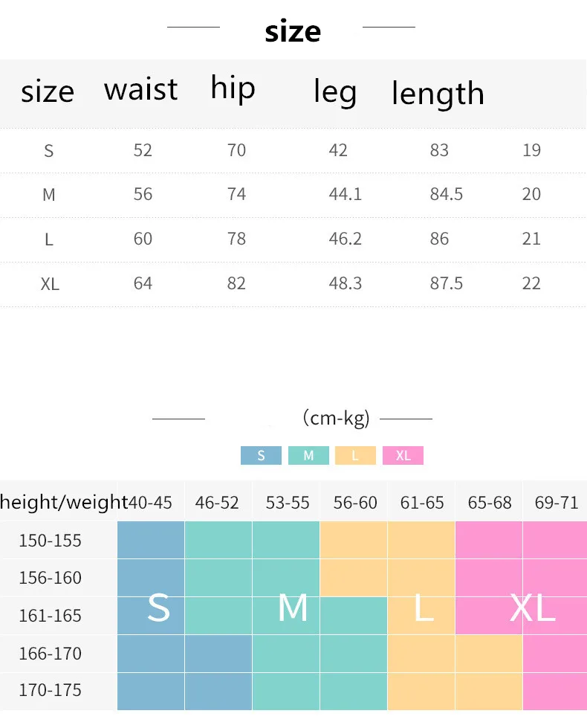Click the large white M in chart
The image size is (587, 728).
click(293, 608)
